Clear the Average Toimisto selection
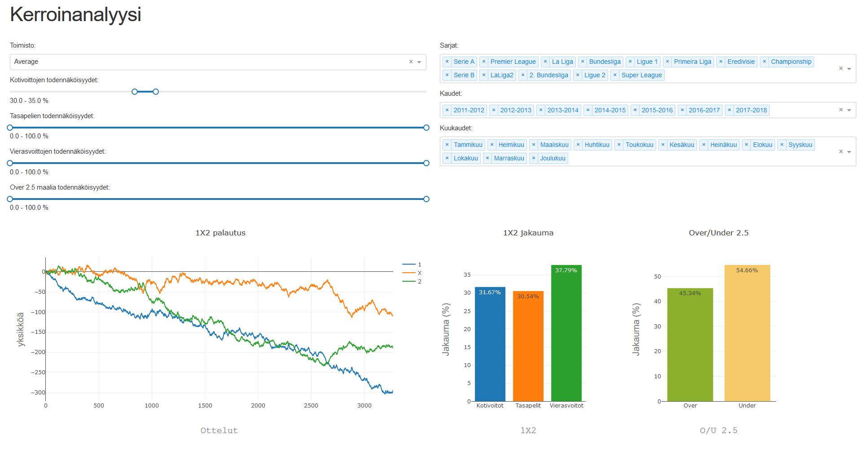868x465 pixels. click(x=411, y=62)
